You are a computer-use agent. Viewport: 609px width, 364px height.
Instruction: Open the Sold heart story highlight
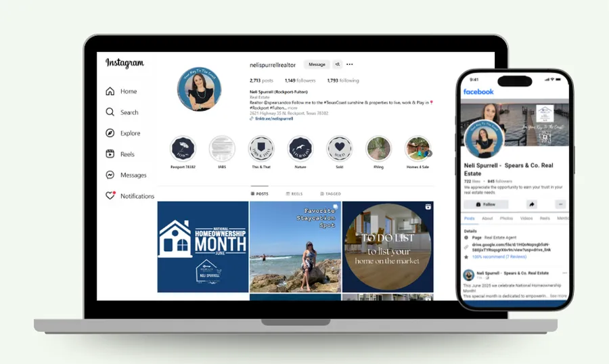[340, 148]
